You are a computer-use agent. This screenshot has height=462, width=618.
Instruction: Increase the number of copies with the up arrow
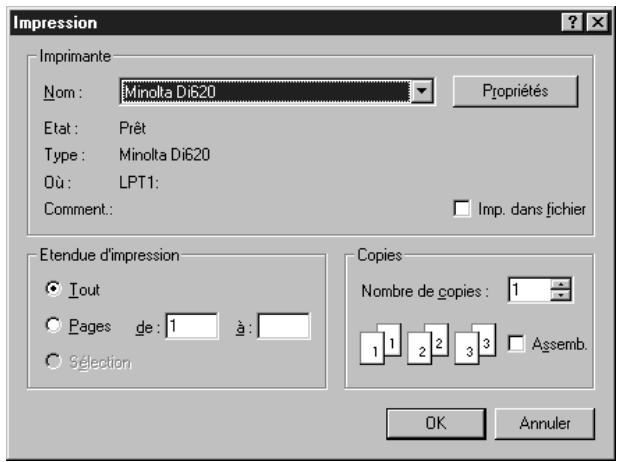coord(560,284)
